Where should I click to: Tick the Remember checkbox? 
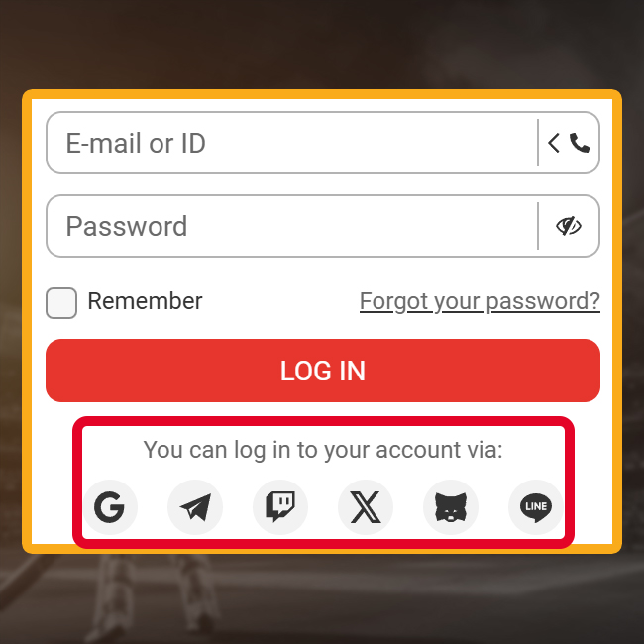click(61, 303)
